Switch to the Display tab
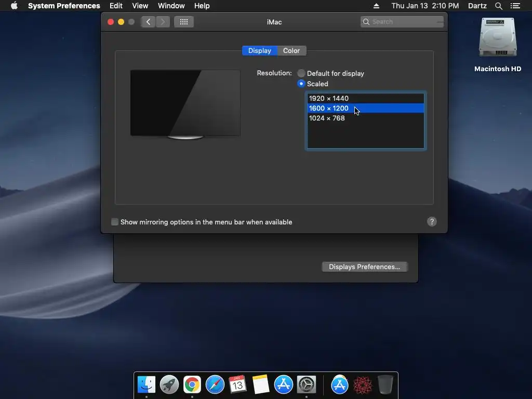532x399 pixels. pos(260,50)
